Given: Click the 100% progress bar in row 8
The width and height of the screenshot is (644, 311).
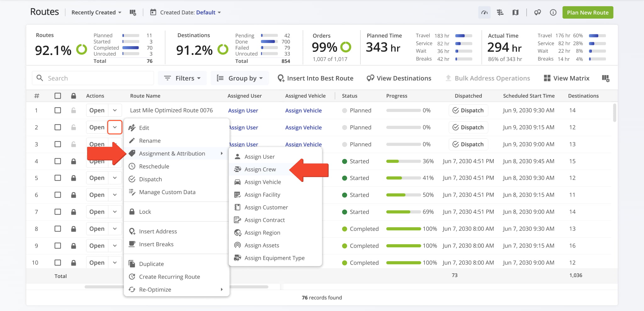Looking at the screenshot, I should (x=403, y=229).
